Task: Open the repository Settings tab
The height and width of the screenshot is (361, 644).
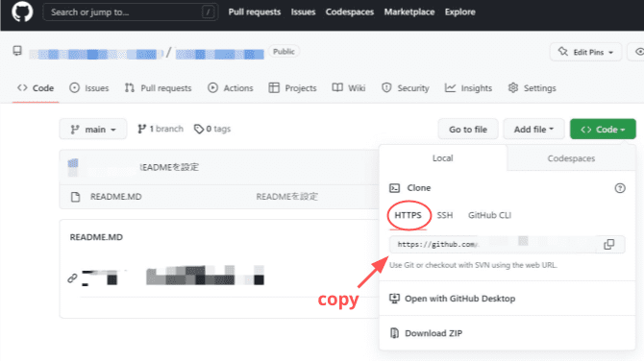Action: (x=532, y=88)
